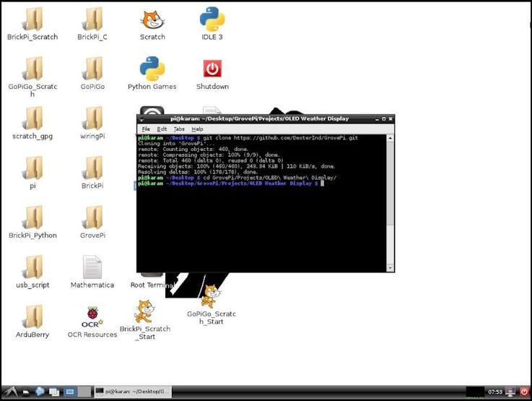Open the terminal File menu
Screen dimensions: 532x401
click(x=146, y=129)
